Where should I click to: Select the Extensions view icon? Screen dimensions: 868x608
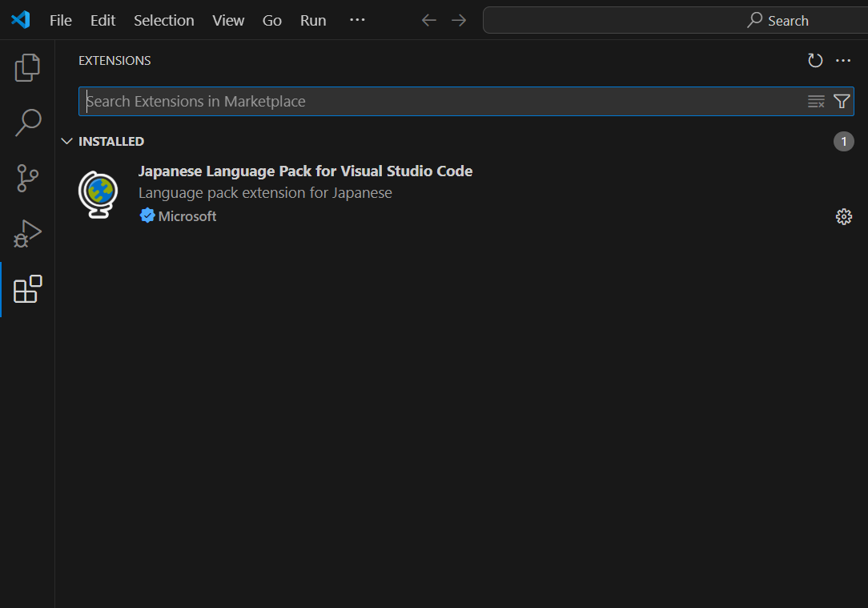pos(27,289)
